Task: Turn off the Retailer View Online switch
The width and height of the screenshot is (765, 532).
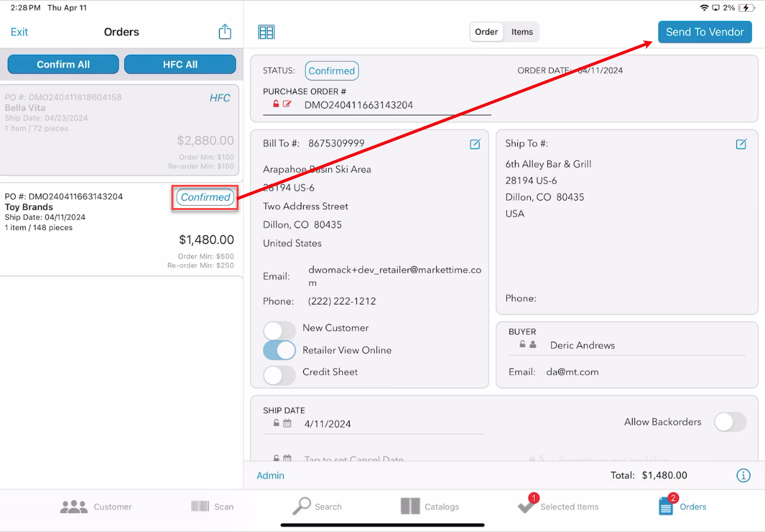Action: tap(279, 351)
